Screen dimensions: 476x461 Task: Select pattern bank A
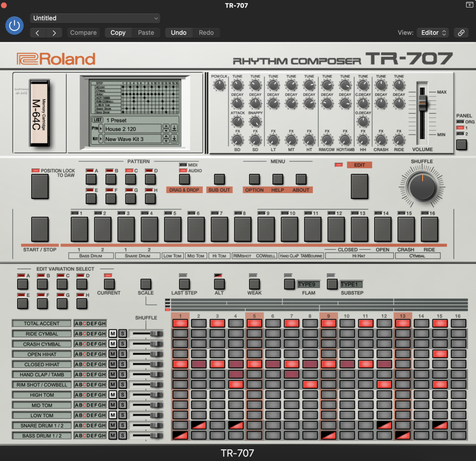coord(91,179)
